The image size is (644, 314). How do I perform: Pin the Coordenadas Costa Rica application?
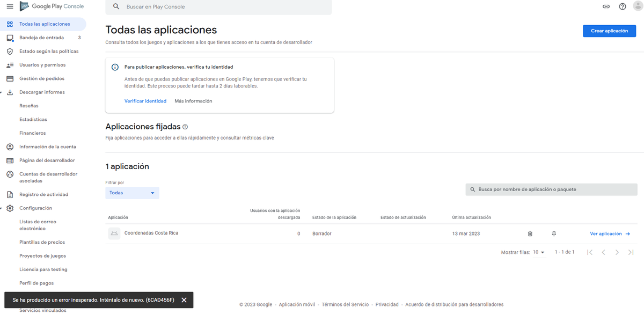(554, 234)
